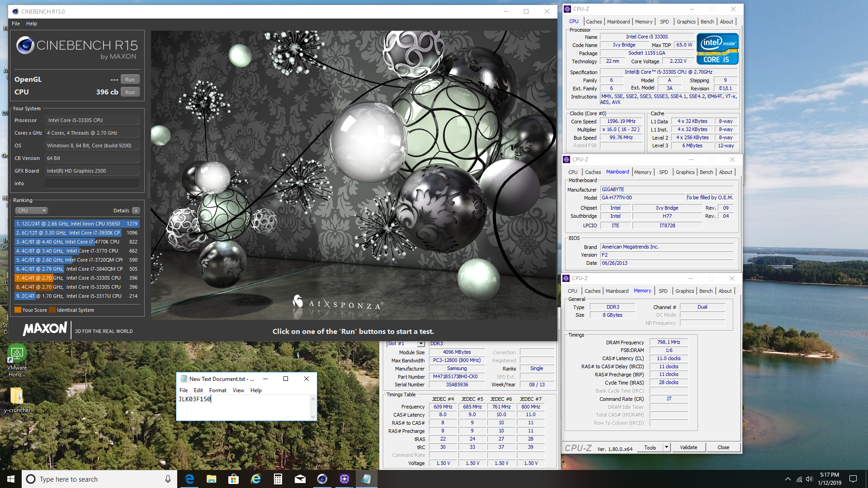Click the Cortana search circle icon
The image size is (868, 488).
pos(30,479)
